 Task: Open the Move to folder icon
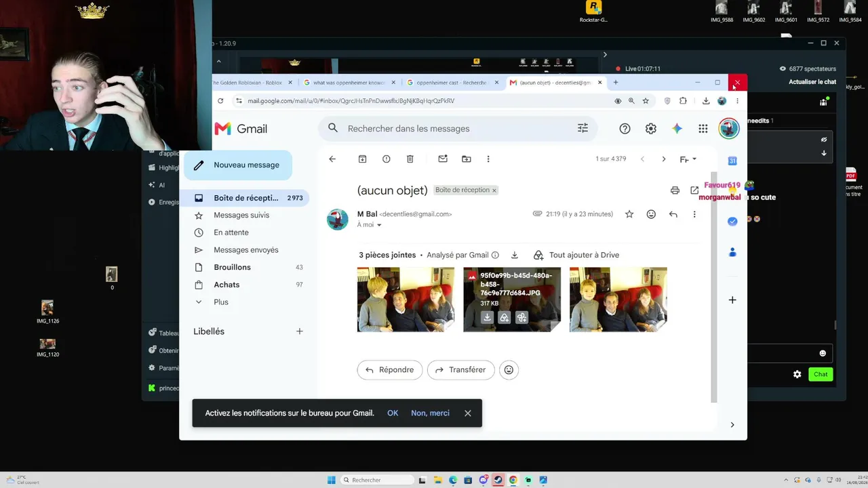tap(467, 159)
